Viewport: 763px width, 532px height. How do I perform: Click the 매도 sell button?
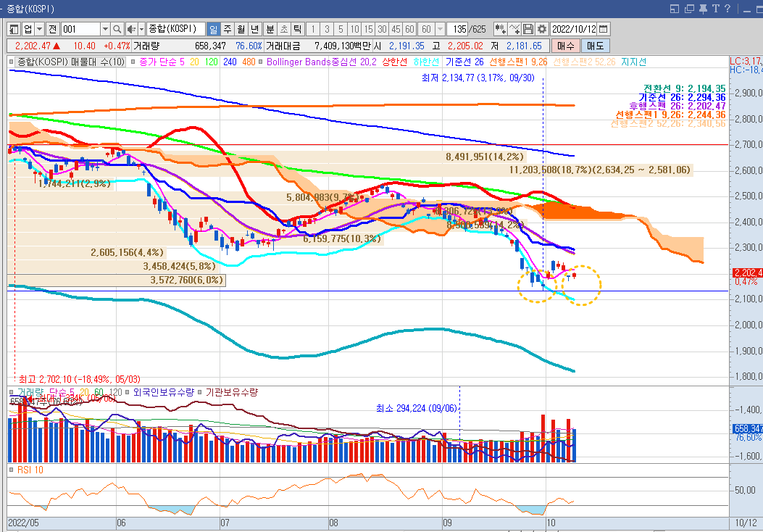point(595,46)
